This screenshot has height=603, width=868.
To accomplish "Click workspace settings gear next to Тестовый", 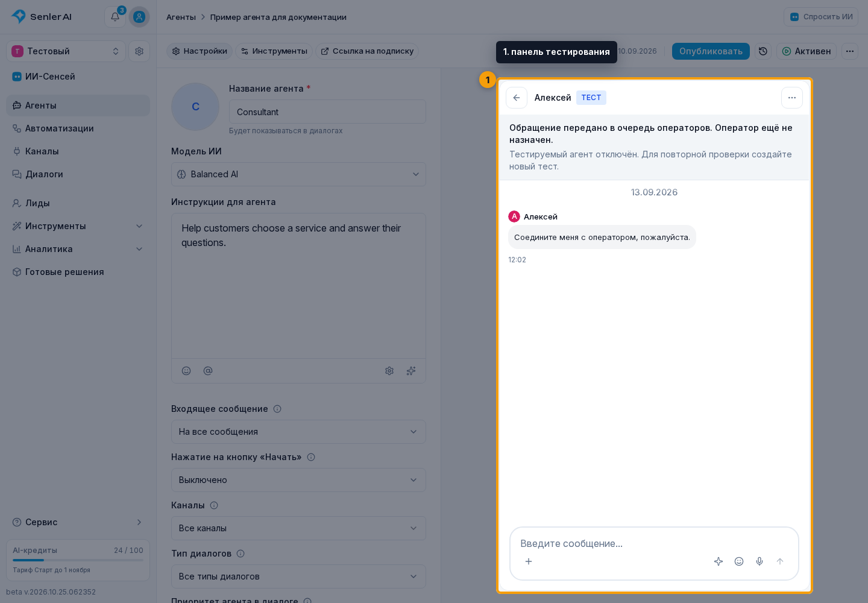I will point(139,51).
